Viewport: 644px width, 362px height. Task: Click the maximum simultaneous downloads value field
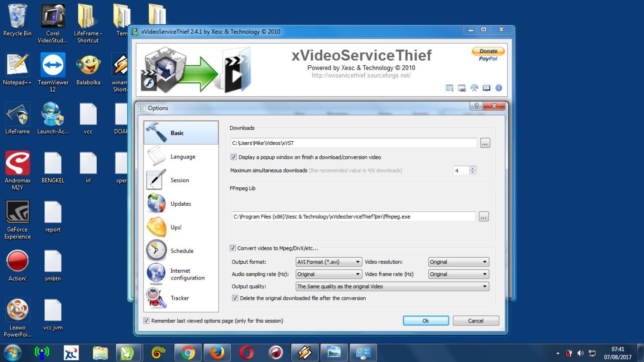click(461, 170)
